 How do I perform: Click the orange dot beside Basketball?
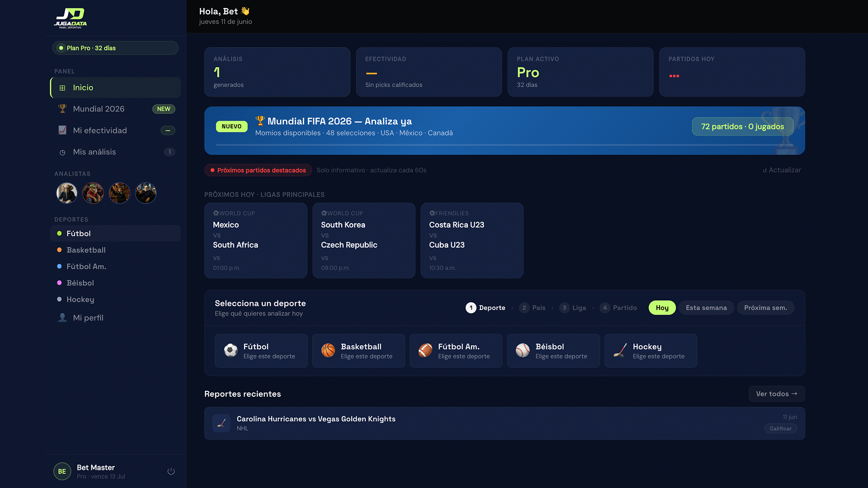[x=59, y=250]
